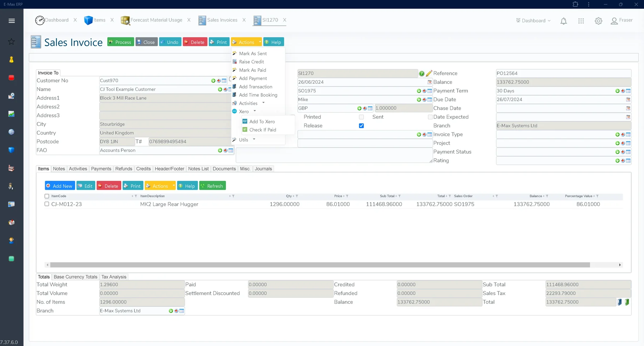This screenshot has height=346, width=644.
Task: Collapse the Xero submenu
Action: [x=255, y=111]
